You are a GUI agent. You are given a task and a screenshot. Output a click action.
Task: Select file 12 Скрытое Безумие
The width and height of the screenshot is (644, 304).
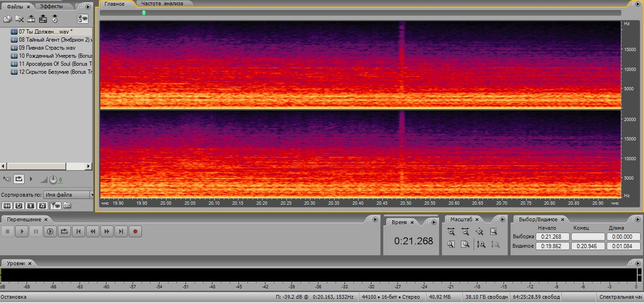point(51,72)
